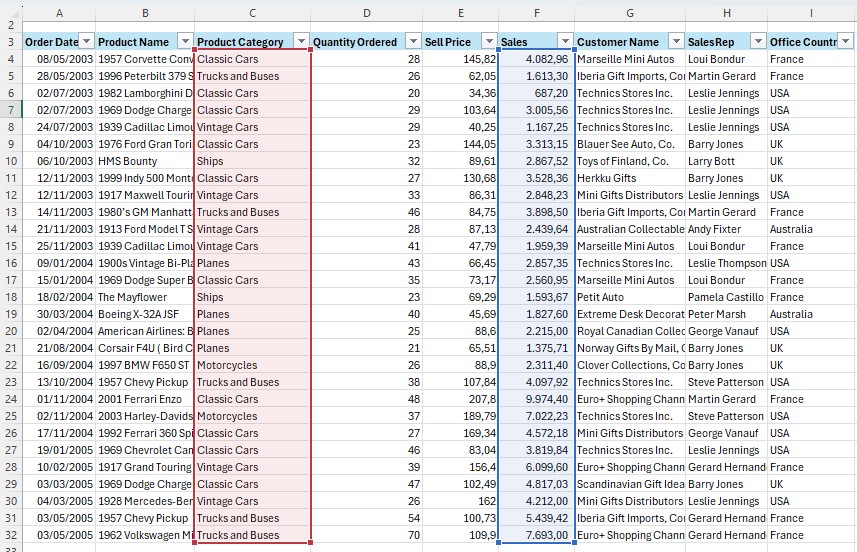Expand the Product Category filter arrow
Screen dimensions: 857x552
point(301,42)
